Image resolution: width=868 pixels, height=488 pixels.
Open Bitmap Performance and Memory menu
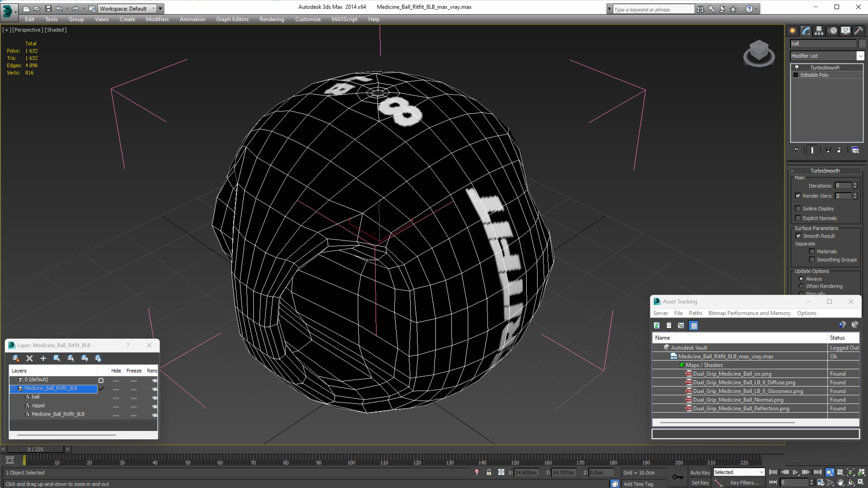pyautogui.click(x=749, y=313)
